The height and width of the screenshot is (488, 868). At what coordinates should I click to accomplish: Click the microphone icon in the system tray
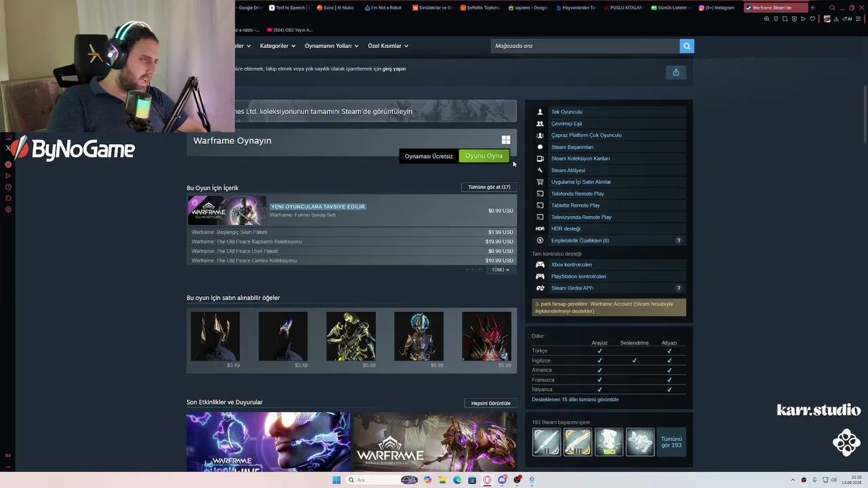[x=814, y=480]
